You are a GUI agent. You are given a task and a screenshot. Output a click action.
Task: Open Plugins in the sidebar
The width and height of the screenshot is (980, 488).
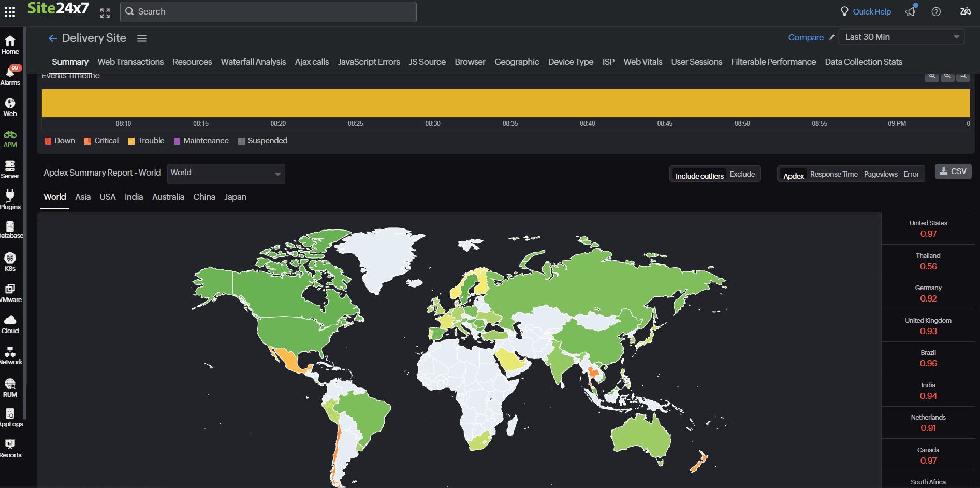[x=10, y=200]
